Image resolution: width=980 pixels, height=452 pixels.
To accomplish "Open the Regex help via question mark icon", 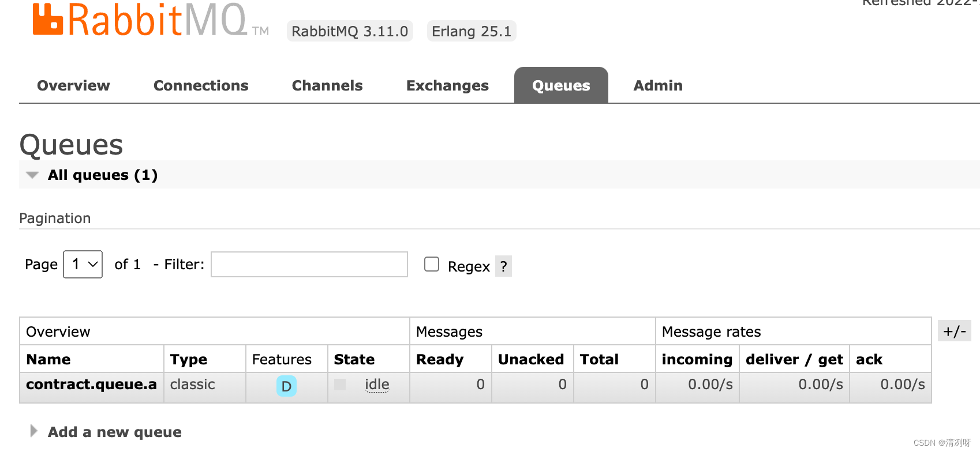I will click(x=503, y=266).
